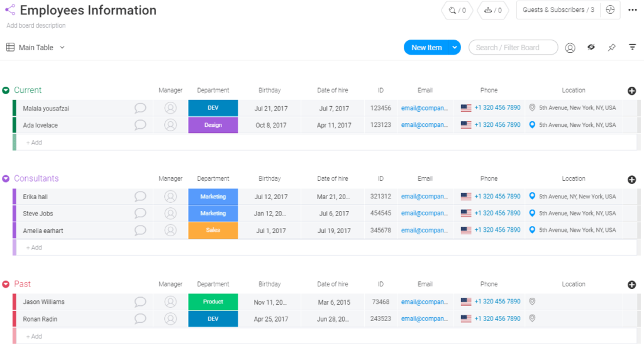Add column to Current group with plus
This screenshot has width=644, height=348.
[631, 90]
